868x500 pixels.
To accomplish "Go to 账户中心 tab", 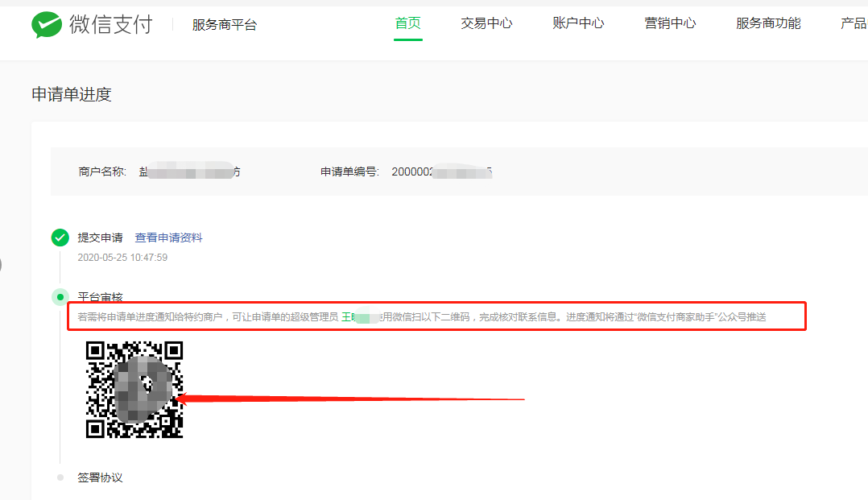I will coord(578,23).
